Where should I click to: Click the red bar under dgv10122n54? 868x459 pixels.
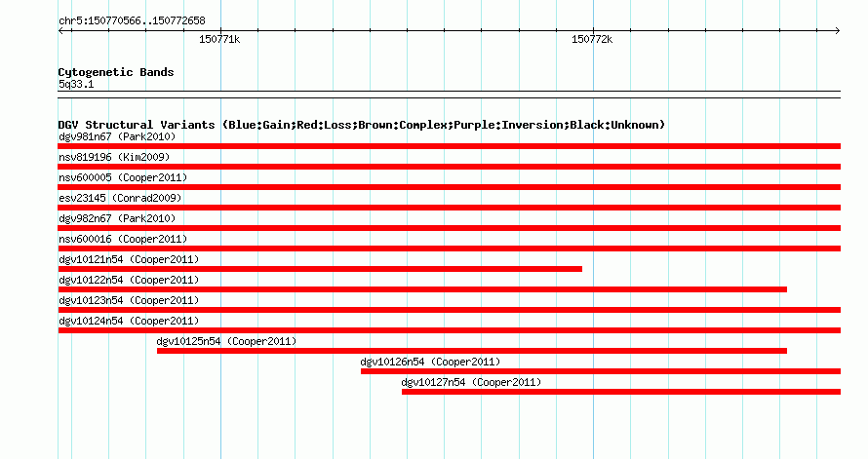coord(422,289)
